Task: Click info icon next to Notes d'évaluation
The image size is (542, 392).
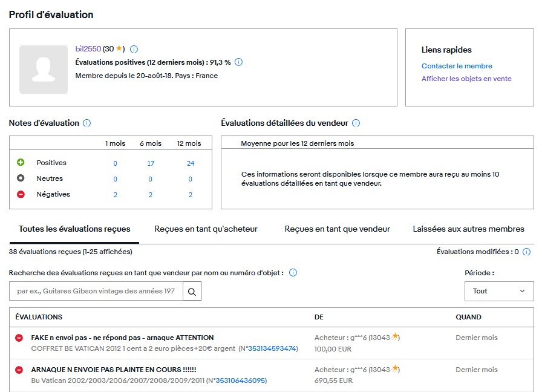Action: coord(87,123)
